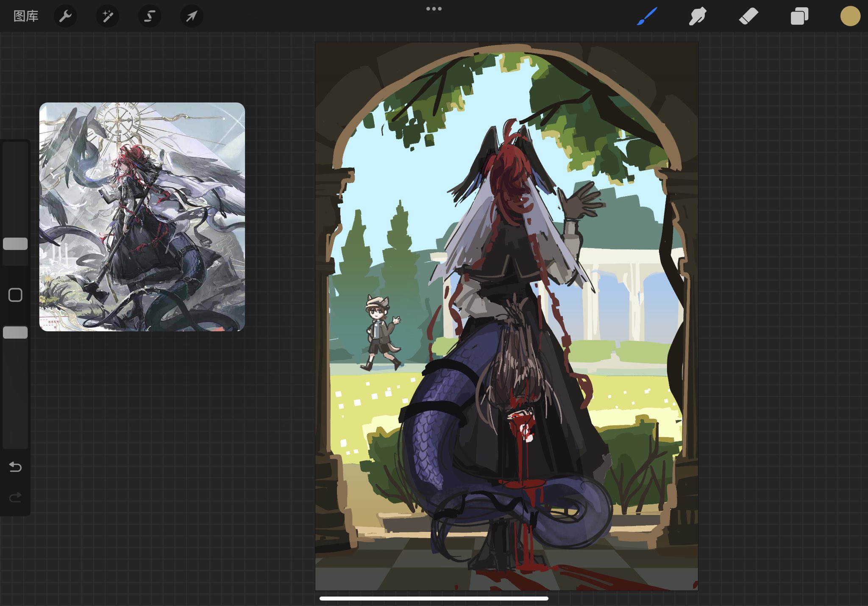The width and height of the screenshot is (868, 606).
Task: Tap the three-dots menu at top center
Action: click(434, 8)
